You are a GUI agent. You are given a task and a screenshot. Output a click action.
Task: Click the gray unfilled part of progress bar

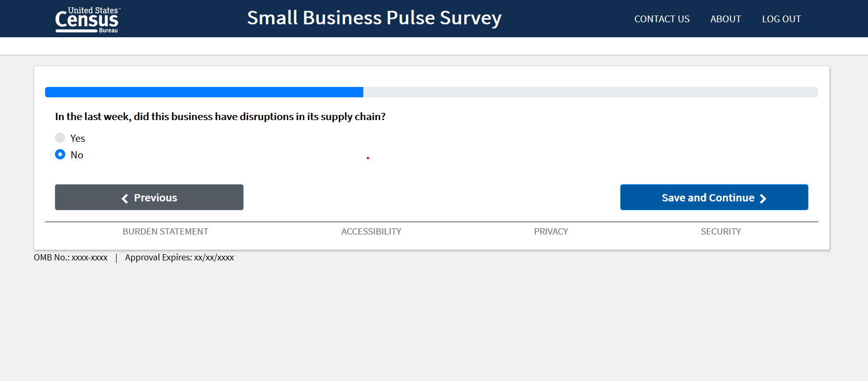coord(590,92)
